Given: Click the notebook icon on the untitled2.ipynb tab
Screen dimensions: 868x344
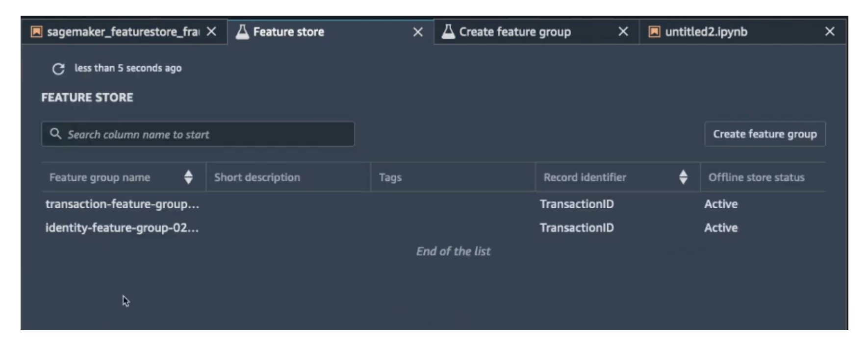Looking at the screenshot, I should point(654,32).
